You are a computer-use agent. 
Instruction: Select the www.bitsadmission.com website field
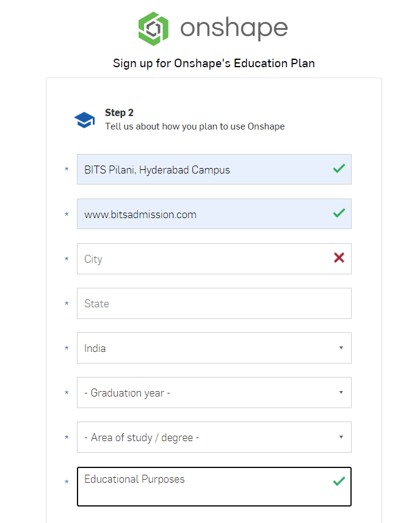coord(214,214)
